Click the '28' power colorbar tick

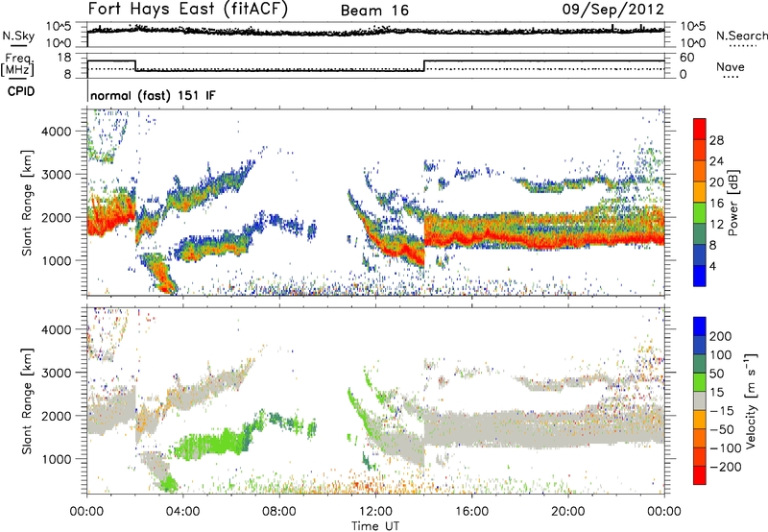click(x=716, y=140)
